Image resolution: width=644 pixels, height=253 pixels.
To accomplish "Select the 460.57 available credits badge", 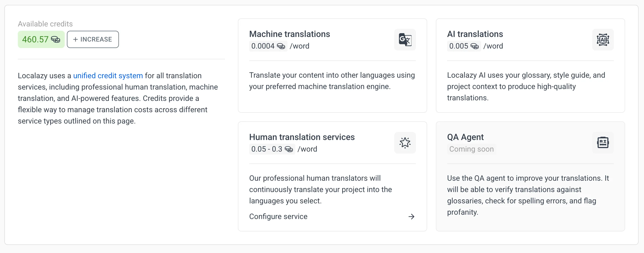I will [41, 39].
